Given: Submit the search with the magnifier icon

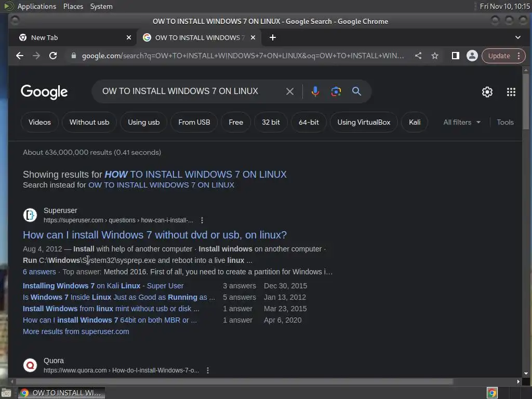Looking at the screenshot, I should tap(356, 91).
